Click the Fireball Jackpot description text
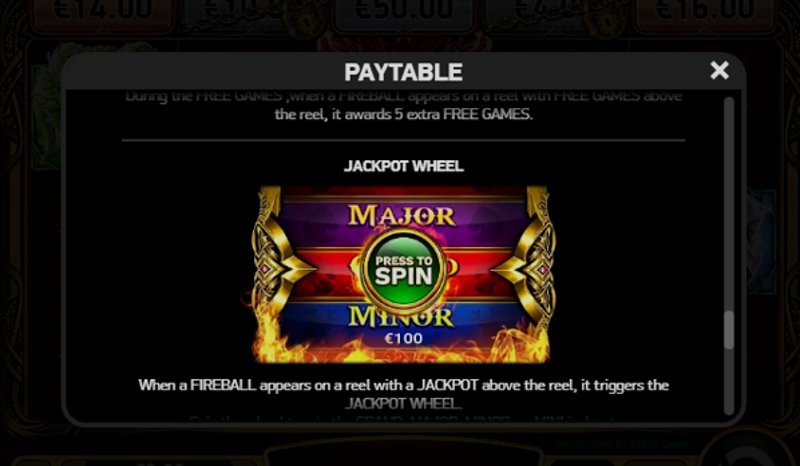Screen dimensions: 800x466 [x=404, y=394]
